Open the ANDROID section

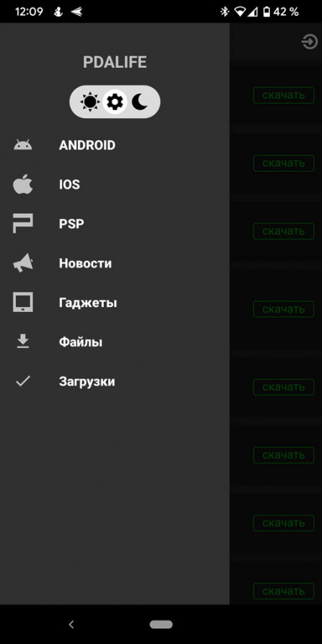click(87, 145)
